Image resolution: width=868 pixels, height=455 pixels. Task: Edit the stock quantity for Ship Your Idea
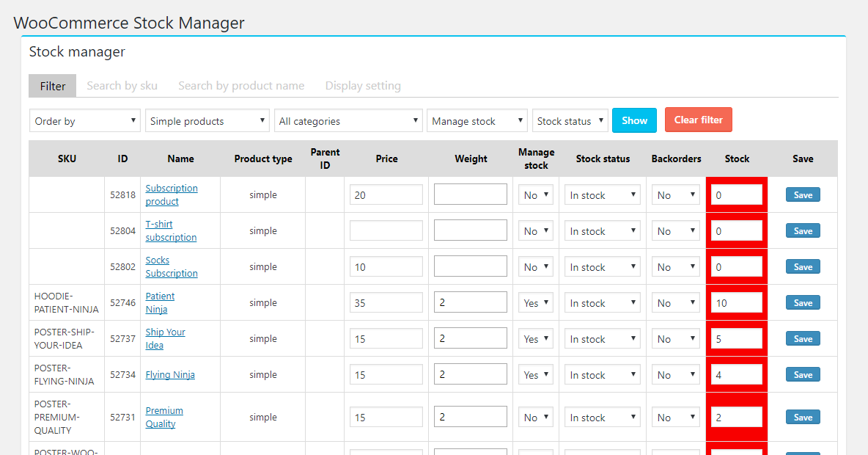(x=737, y=339)
